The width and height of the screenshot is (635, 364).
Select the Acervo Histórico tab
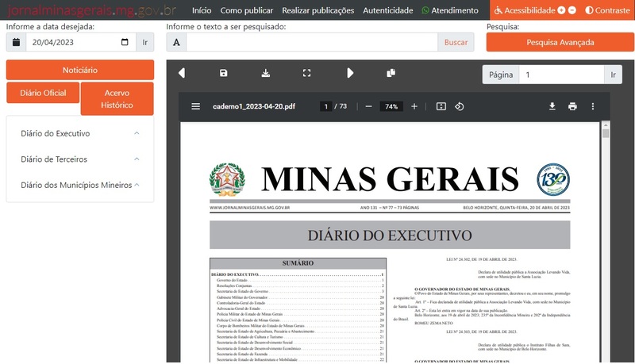click(117, 98)
